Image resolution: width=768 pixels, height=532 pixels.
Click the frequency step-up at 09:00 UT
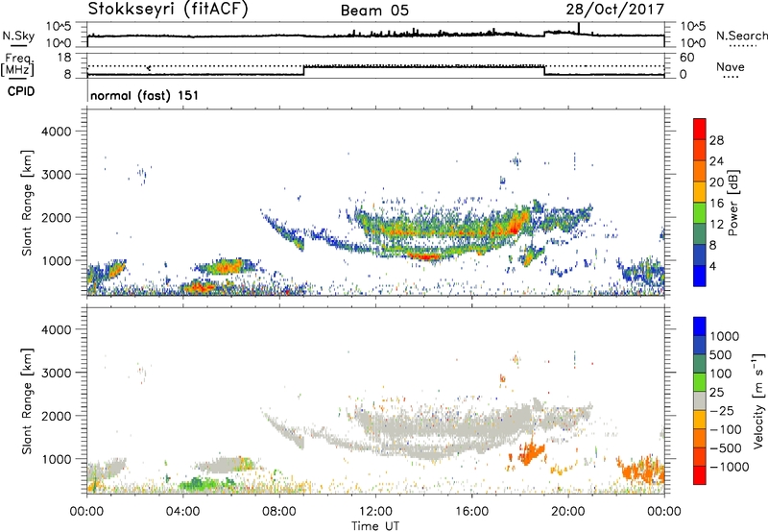[303, 70]
